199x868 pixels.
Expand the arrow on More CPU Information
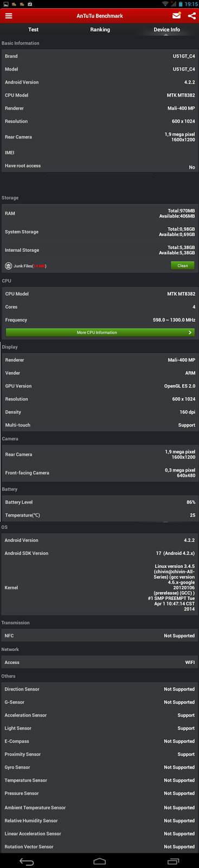coord(190,332)
